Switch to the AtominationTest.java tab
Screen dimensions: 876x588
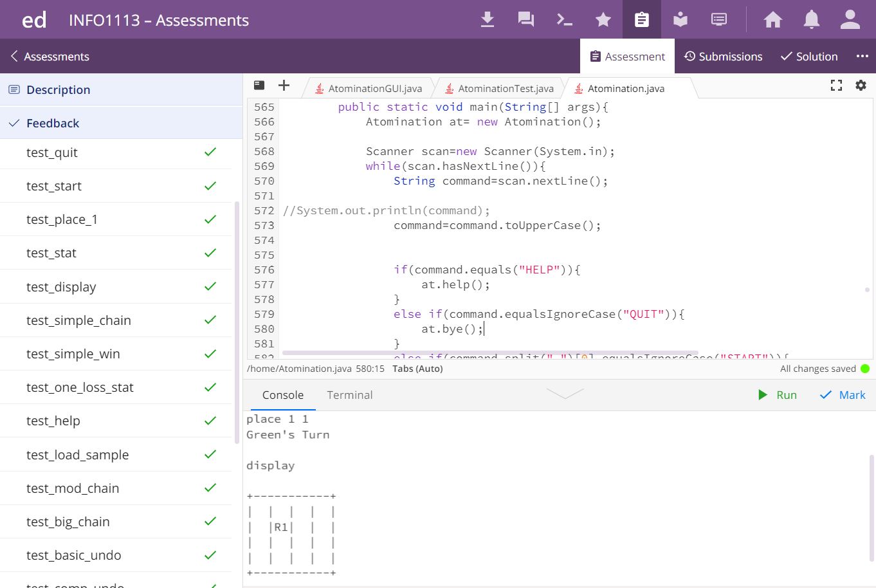click(505, 89)
